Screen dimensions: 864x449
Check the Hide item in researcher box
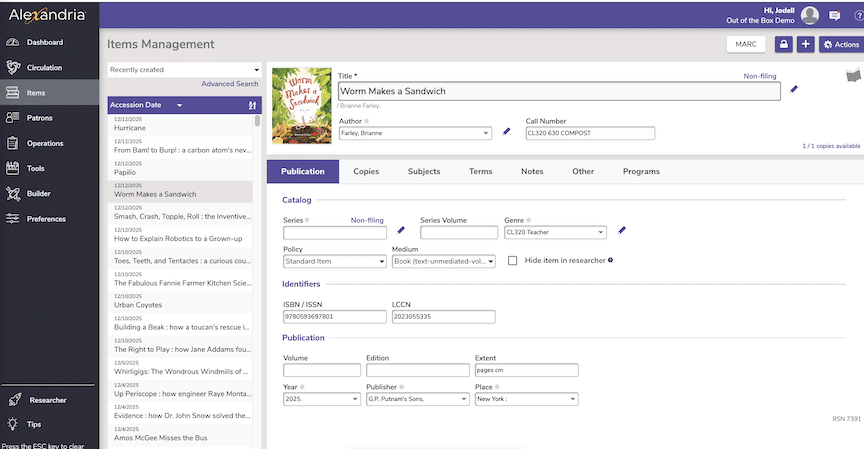click(x=513, y=260)
